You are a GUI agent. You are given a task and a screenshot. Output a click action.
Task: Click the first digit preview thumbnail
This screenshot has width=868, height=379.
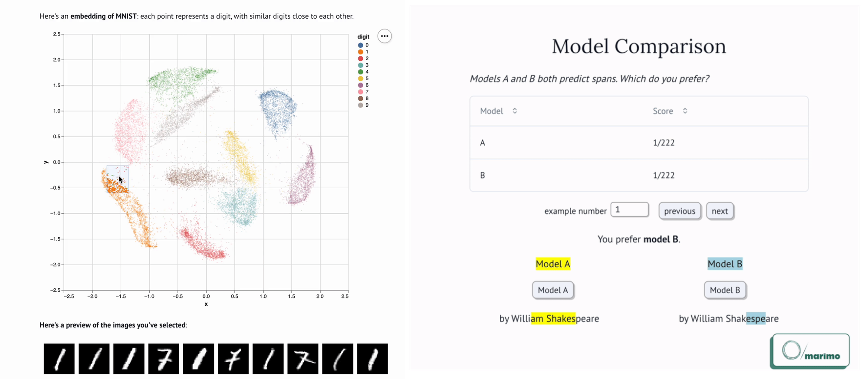click(x=59, y=359)
